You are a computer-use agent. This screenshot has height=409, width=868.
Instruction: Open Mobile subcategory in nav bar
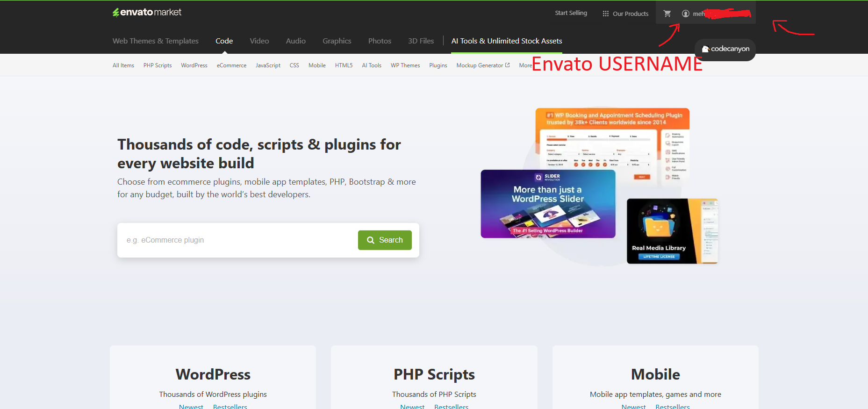click(x=317, y=65)
